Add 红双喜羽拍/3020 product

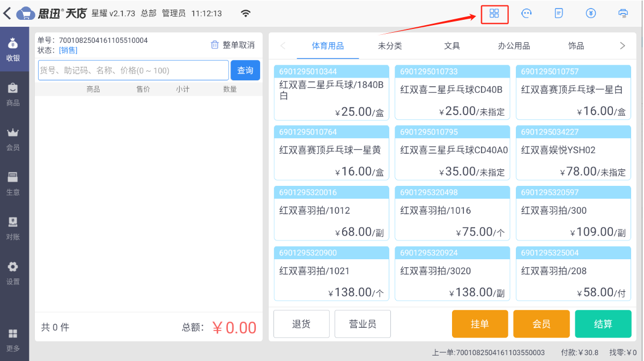click(453, 274)
